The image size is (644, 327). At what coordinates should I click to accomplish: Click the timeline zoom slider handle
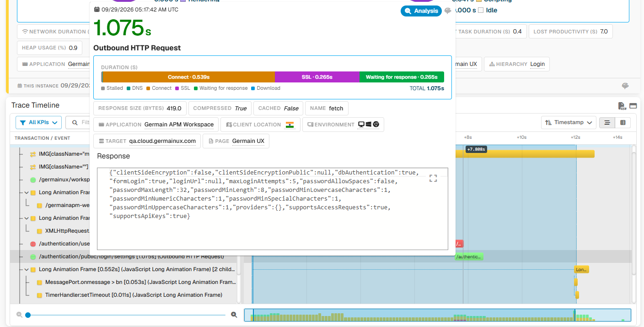28,315
